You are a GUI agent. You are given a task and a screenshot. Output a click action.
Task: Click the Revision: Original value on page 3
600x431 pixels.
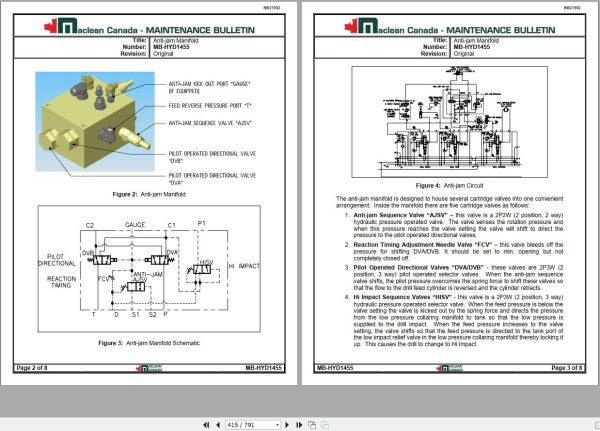464,54
